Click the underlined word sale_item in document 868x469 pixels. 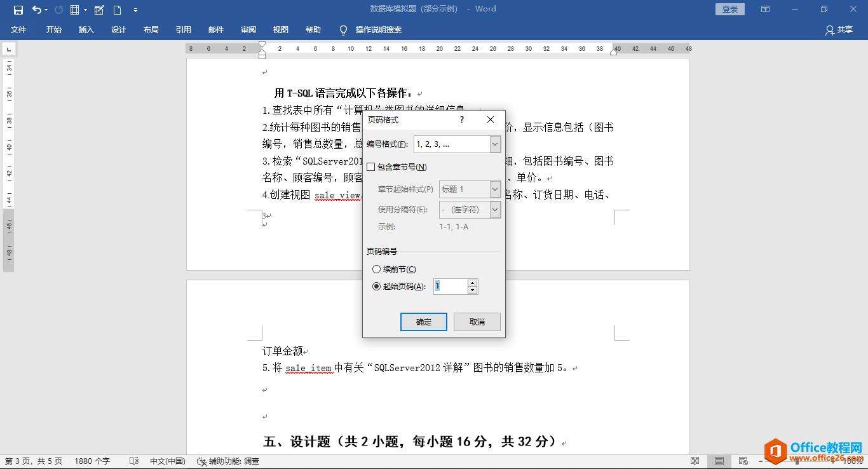(x=309, y=368)
